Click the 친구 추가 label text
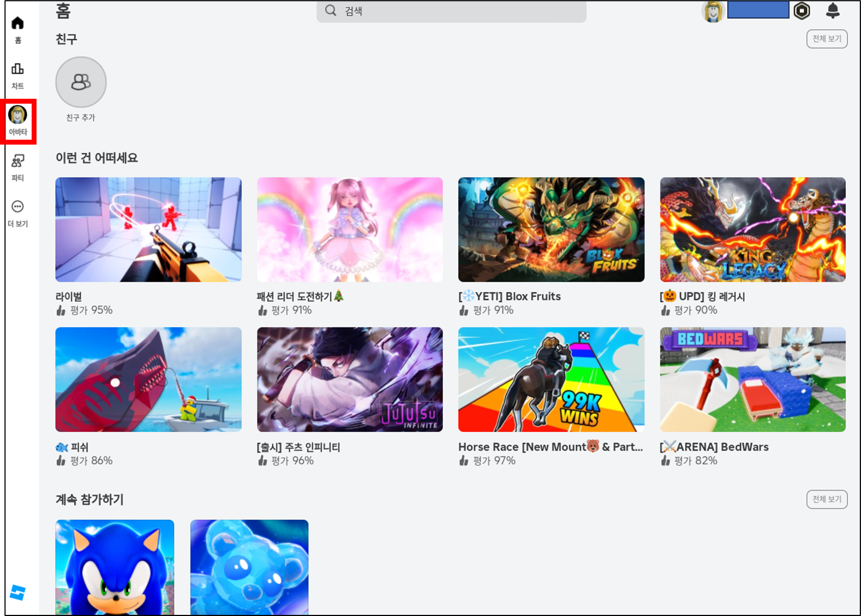The width and height of the screenshot is (861, 616). 81,118
